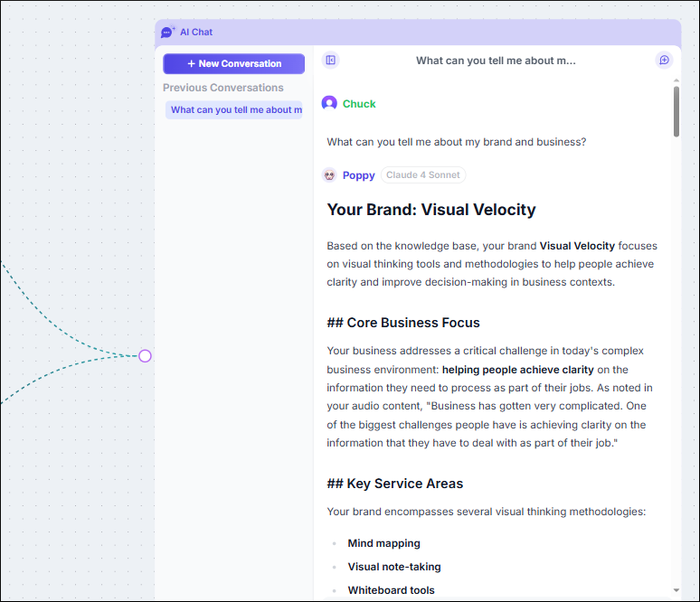
Task: Click the 'Visual note-taking' bullet item
Action: point(394,567)
